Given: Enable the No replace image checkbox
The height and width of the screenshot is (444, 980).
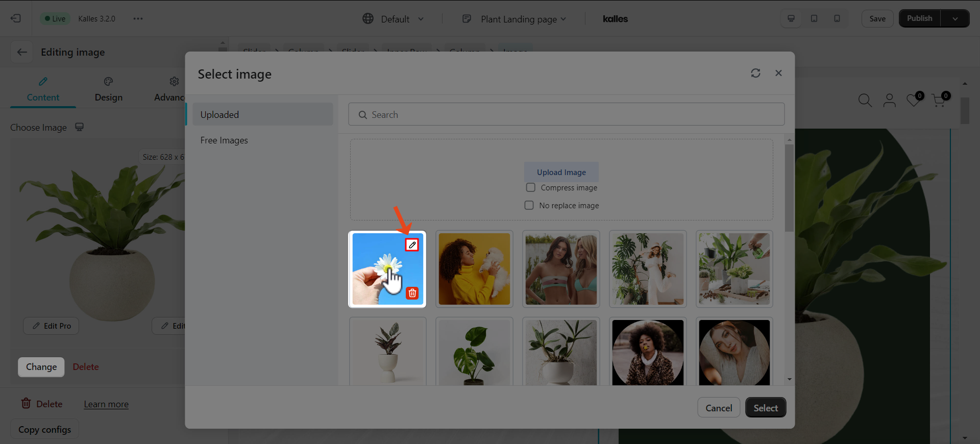Looking at the screenshot, I should point(529,205).
